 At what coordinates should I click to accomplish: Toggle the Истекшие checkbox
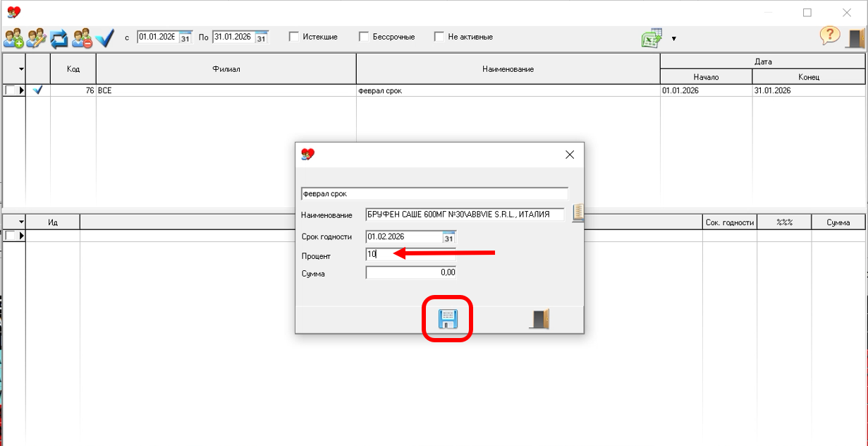pyautogui.click(x=294, y=37)
